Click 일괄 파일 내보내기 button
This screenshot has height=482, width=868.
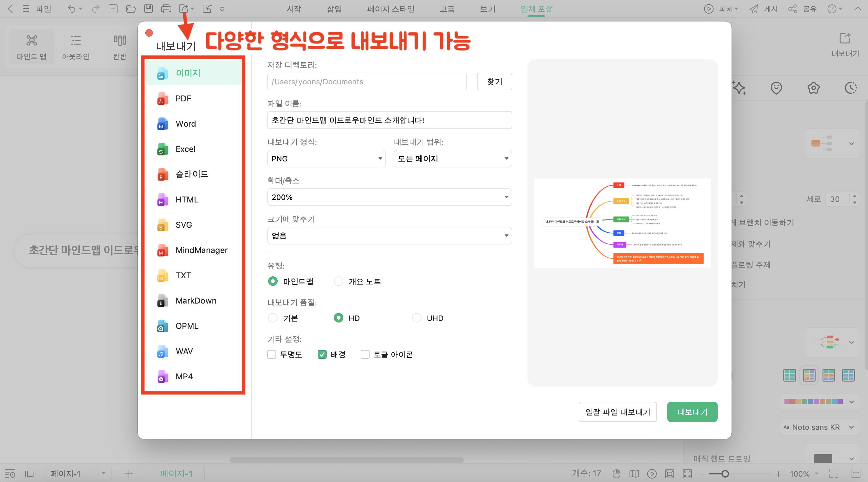point(618,412)
